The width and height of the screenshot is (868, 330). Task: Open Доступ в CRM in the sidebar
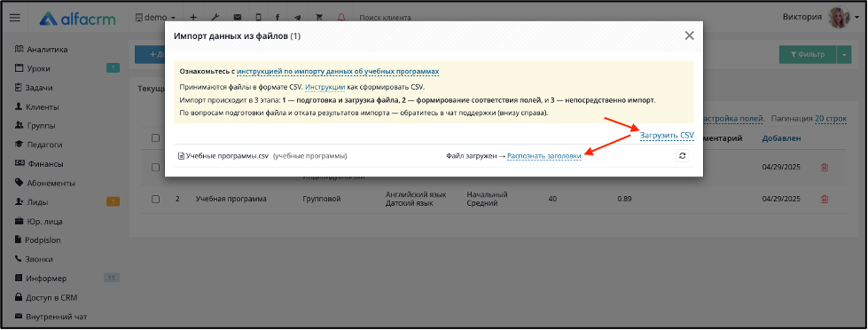46,297
